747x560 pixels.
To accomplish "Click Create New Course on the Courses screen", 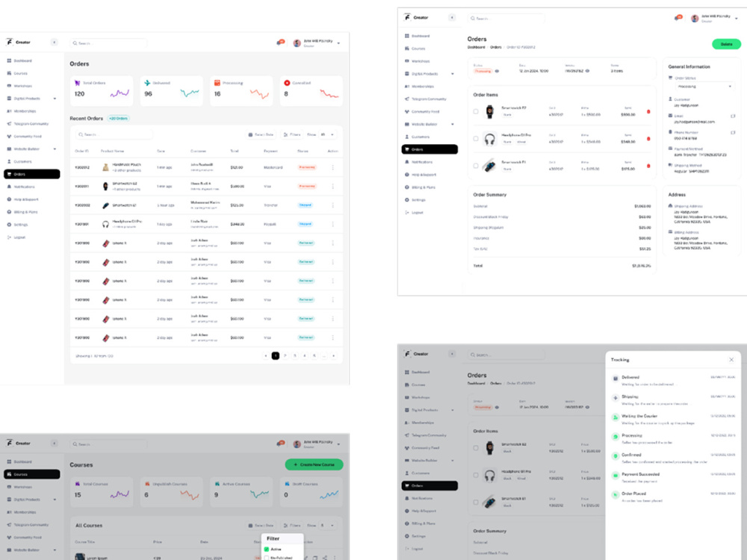I will click(314, 464).
